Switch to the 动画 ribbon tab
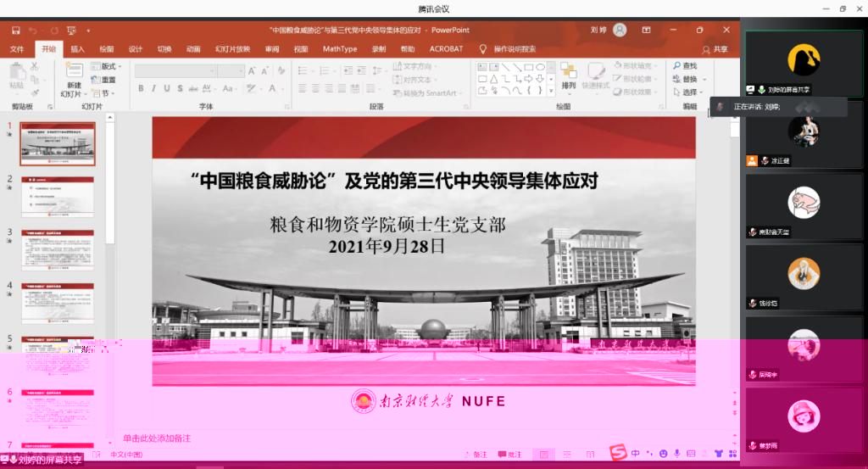The height and width of the screenshot is (469, 868). (193, 49)
